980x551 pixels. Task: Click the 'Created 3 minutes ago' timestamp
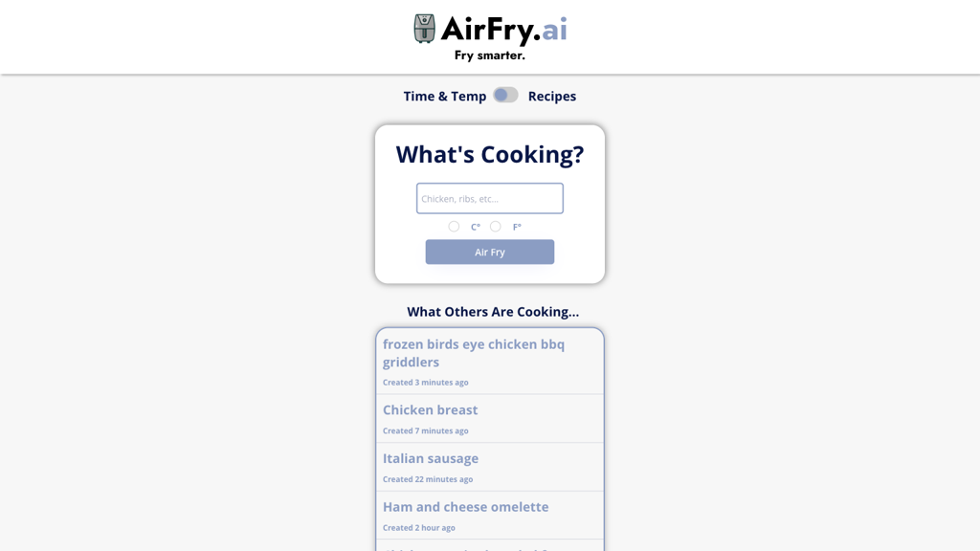pyautogui.click(x=424, y=382)
